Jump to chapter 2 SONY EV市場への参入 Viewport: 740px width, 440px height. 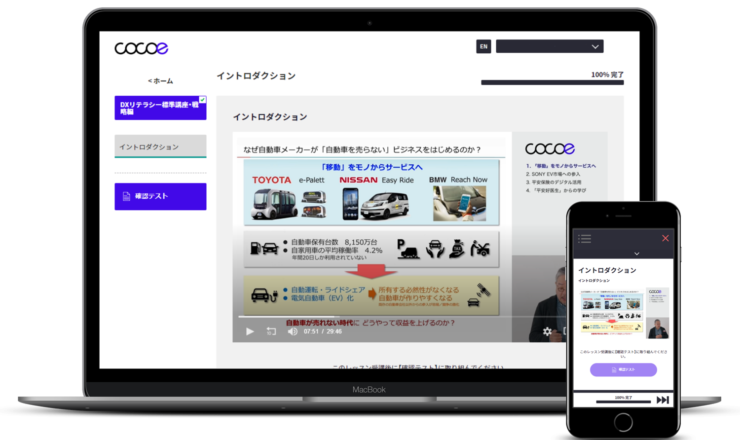[553, 174]
